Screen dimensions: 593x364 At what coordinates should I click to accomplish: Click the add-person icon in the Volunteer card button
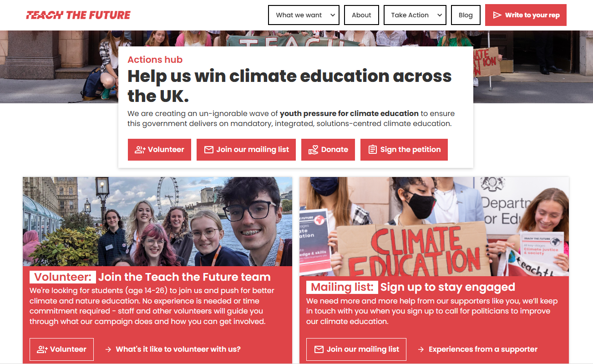pyautogui.click(x=42, y=349)
